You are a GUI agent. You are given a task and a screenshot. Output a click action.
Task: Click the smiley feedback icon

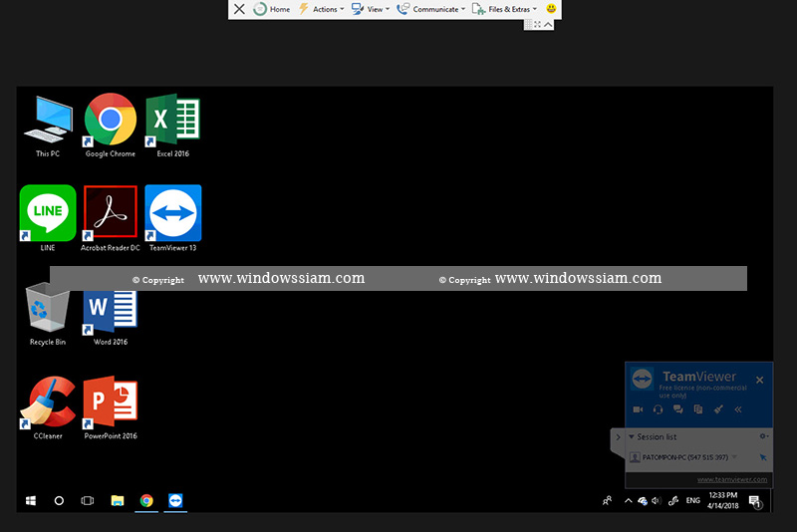[x=551, y=9]
